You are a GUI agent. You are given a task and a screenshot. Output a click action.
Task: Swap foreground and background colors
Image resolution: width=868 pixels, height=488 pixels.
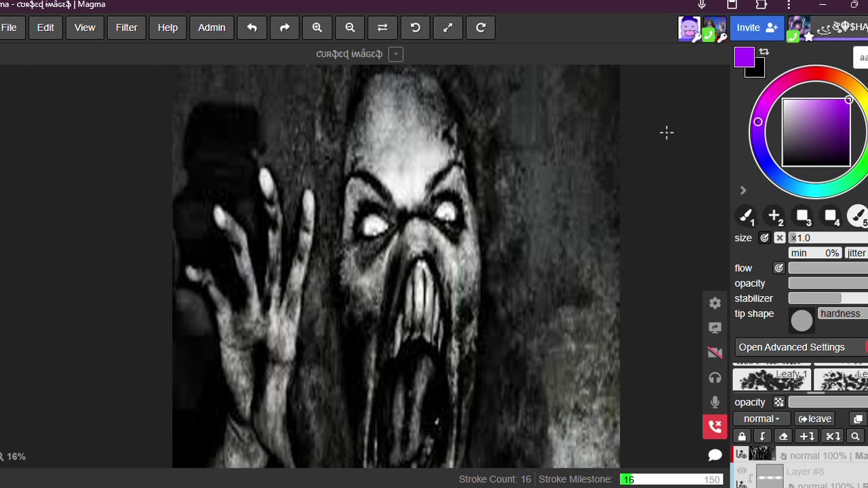pyautogui.click(x=764, y=52)
